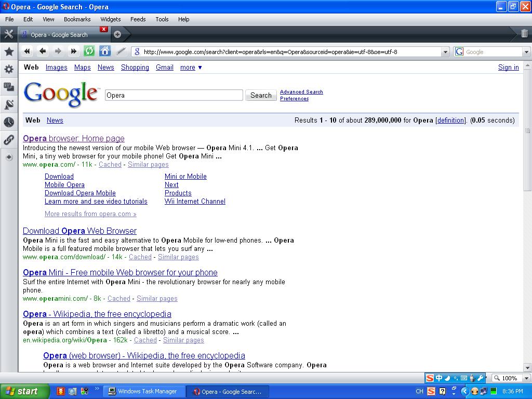
Task: Click the vertical scrollbar thumb
Action: click(x=527, y=130)
